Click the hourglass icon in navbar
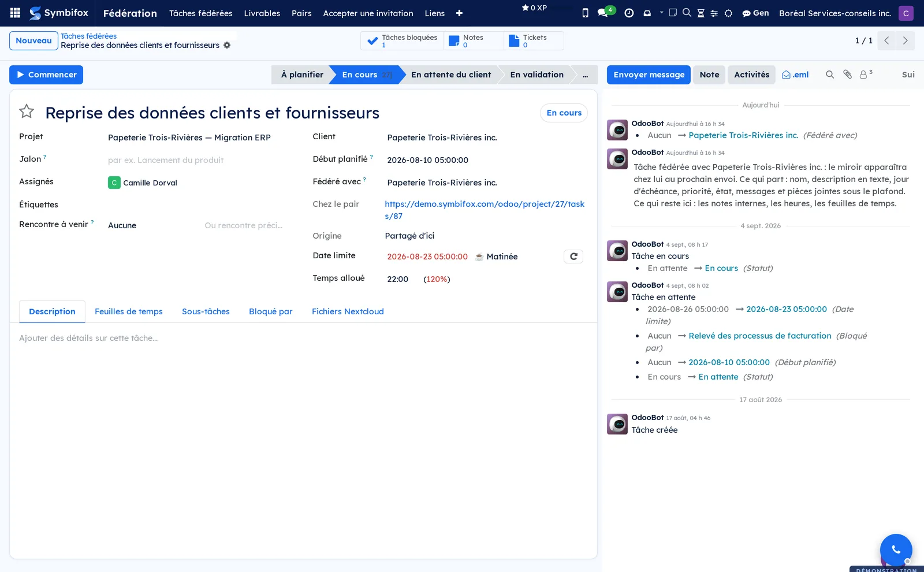Image resolution: width=924 pixels, height=572 pixels. click(x=701, y=13)
